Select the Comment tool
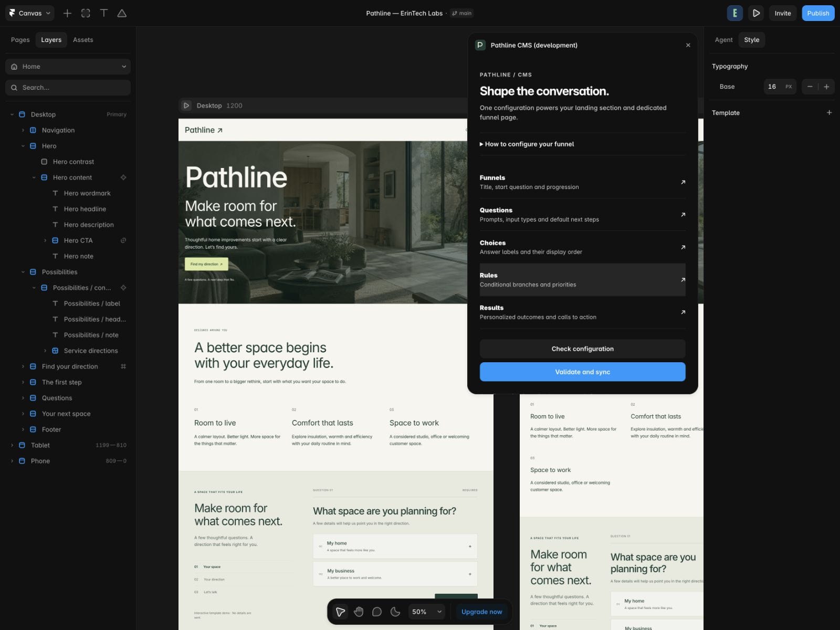Image resolution: width=840 pixels, height=630 pixels. tap(377, 612)
